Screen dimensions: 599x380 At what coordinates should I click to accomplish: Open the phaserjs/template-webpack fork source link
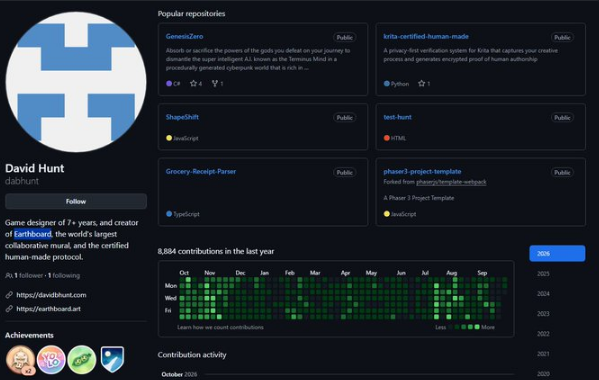(x=451, y=182)
